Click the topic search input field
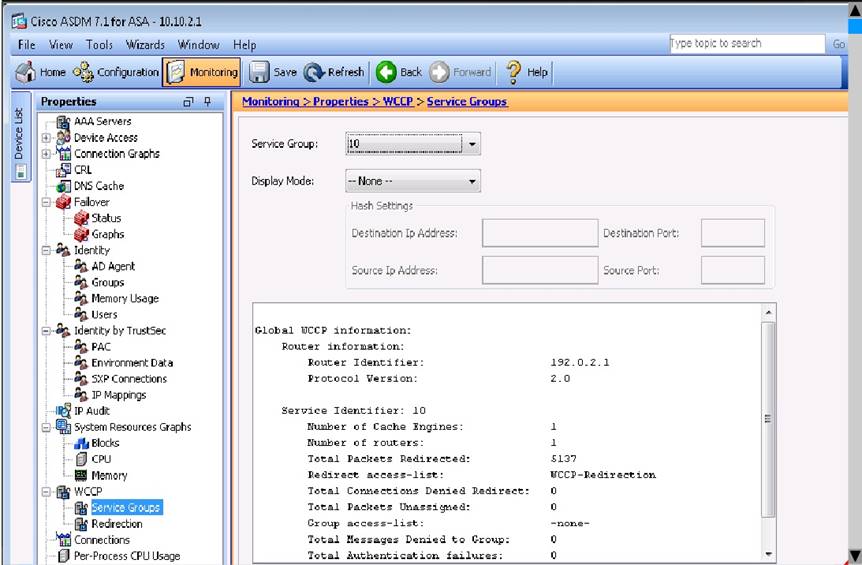This screenshot has height=565, width=862. pyautogui.click(x=746, y=44)
